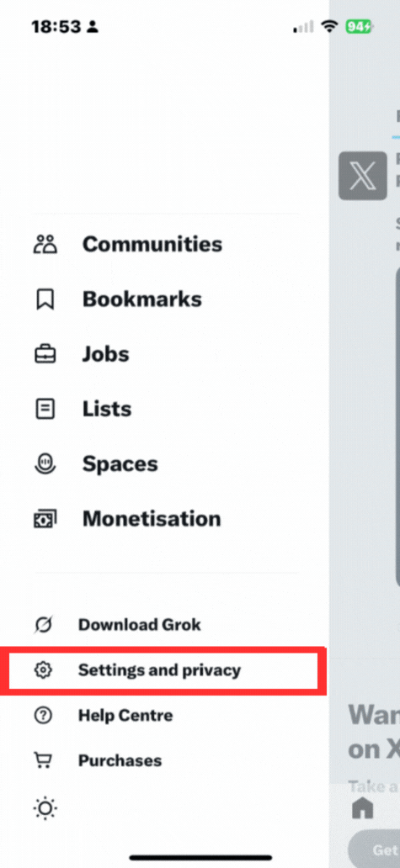The image size is (400, 868).
Task: Tap the Bookmarks ribbon icon
Action: 45,299
